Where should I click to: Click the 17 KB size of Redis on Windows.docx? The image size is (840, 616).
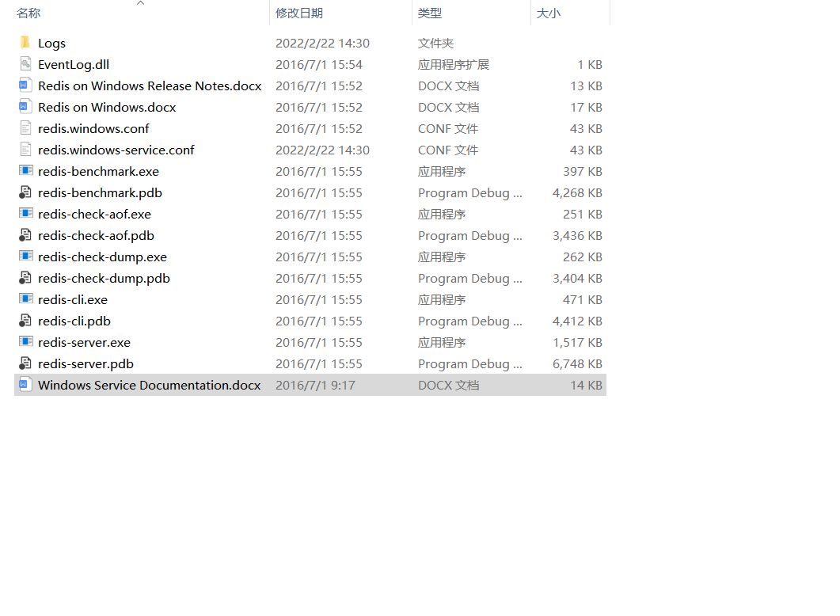pyautogui.click(x=586, y=107)
